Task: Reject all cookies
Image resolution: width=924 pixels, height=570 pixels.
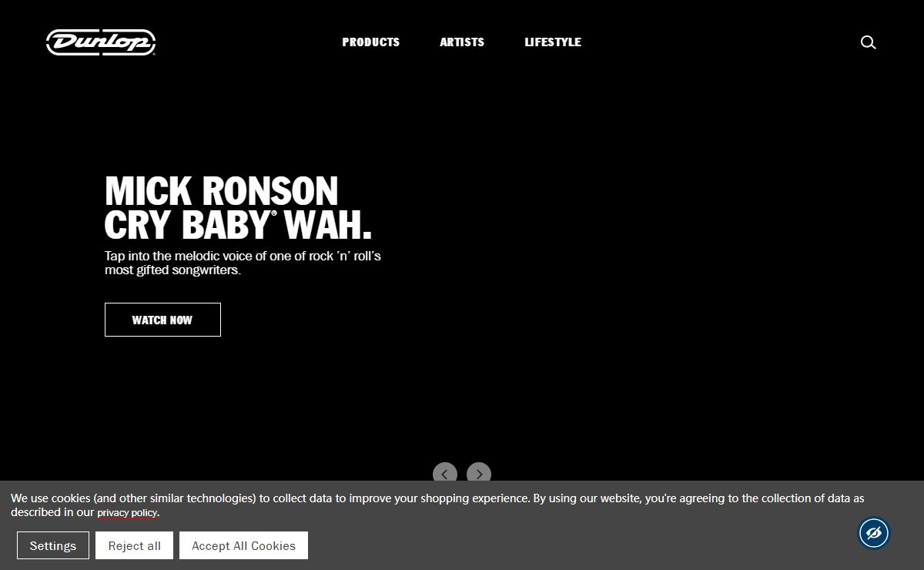Action: (x=135, y=545)
